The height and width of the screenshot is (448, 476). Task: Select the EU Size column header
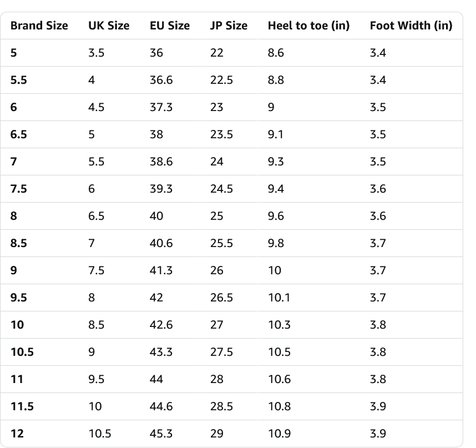[x=170, y=26]
